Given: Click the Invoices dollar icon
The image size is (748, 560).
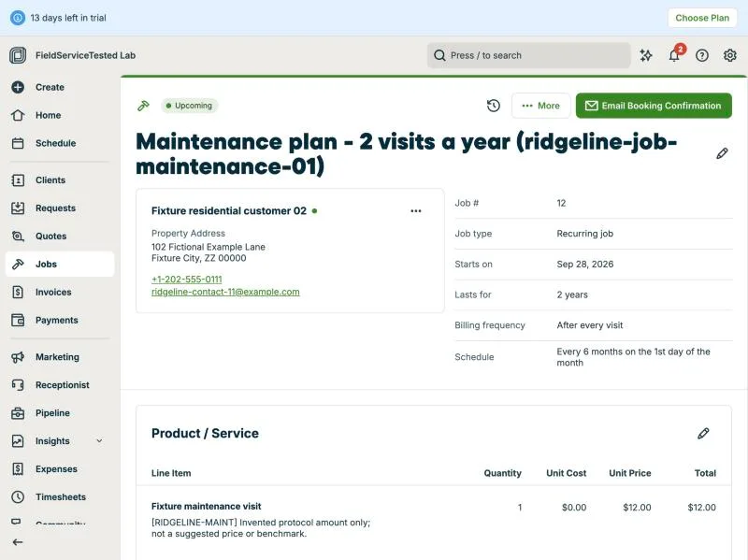Looking at the screenshot, I should coord(18,292).
